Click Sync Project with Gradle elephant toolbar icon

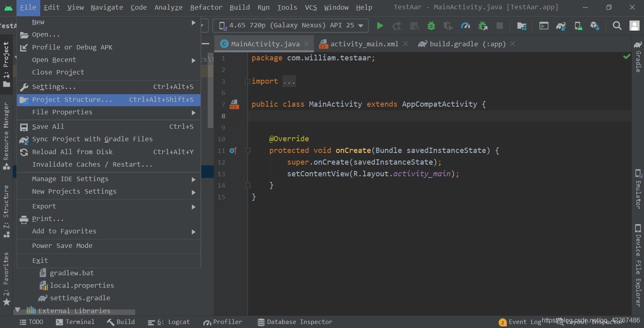561,26
